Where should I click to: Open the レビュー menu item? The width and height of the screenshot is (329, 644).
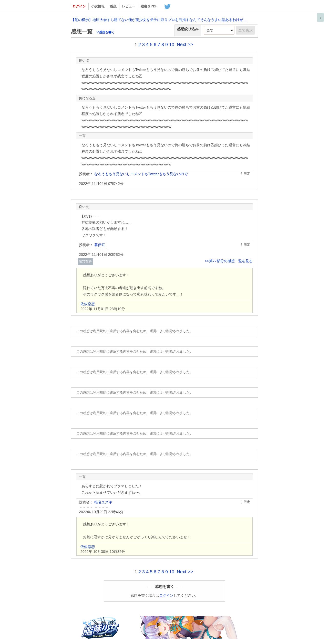point(129,6)
